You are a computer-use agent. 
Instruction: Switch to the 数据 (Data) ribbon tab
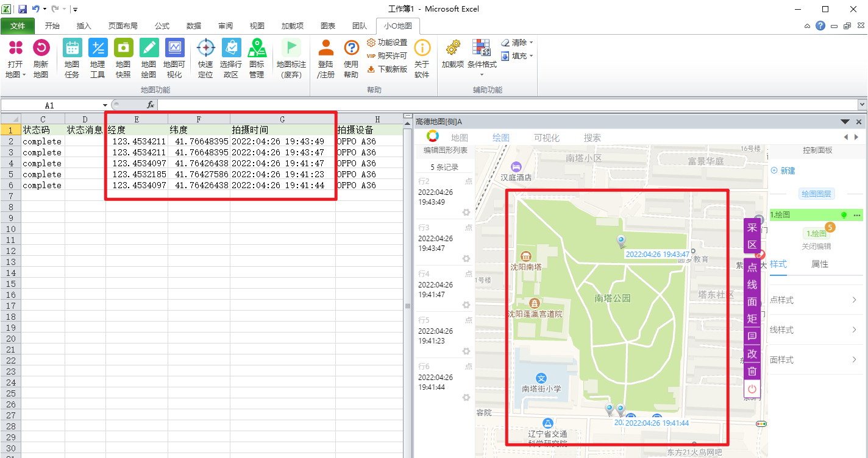click(x=194, y=26)
